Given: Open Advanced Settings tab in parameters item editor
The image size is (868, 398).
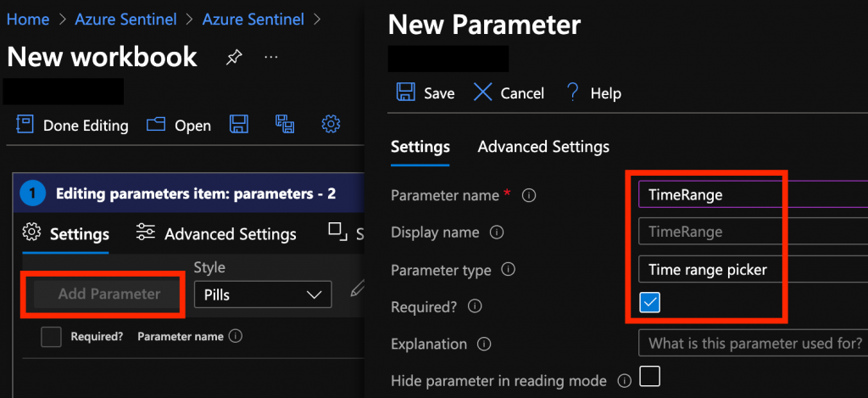Looking at the screenshot, I should tap(216, 234).
